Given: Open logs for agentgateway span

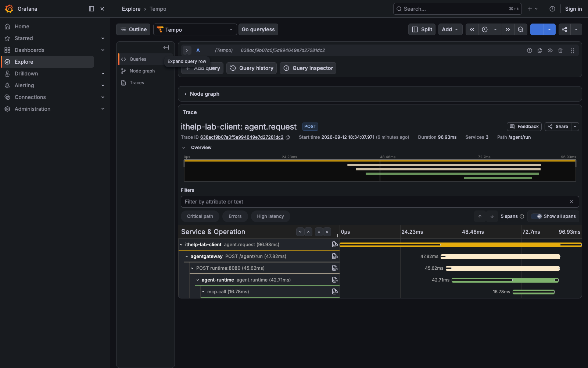Looking at the screenshot, I should coord(335,256).
